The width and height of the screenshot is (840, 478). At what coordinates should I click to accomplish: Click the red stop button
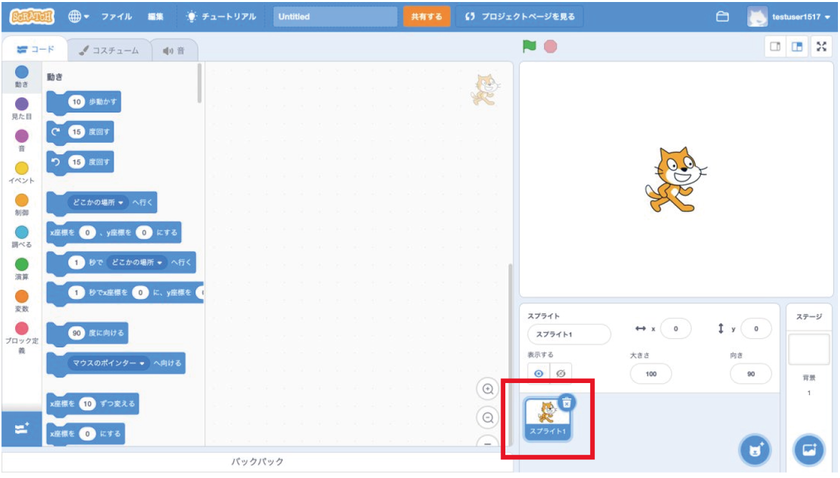pos(550,47)
